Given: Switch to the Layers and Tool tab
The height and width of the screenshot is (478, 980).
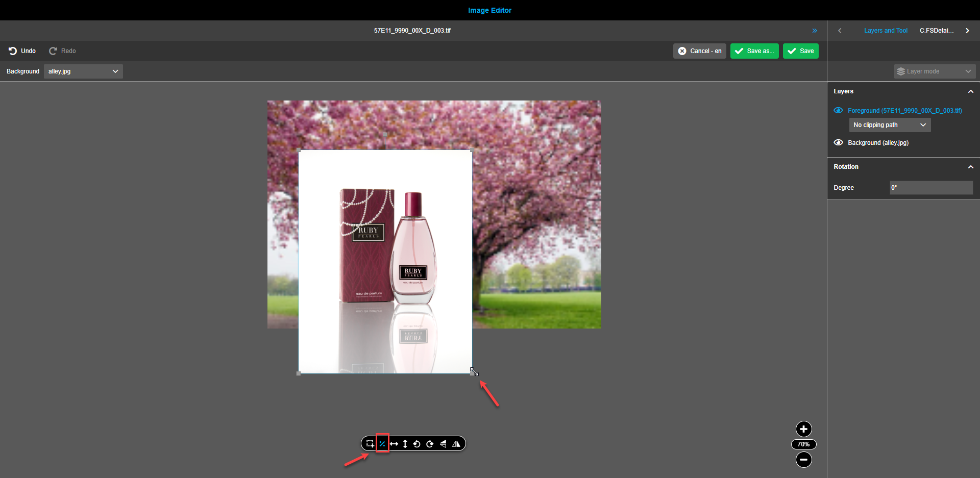Looking at the screenshot, I should coord(886,30).
